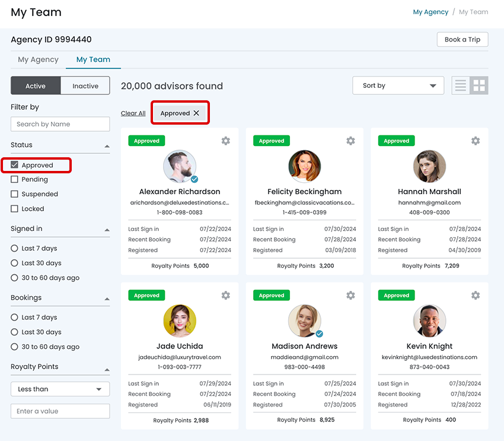
Task: Switch to grid view layout
Action: pos(479,85)
